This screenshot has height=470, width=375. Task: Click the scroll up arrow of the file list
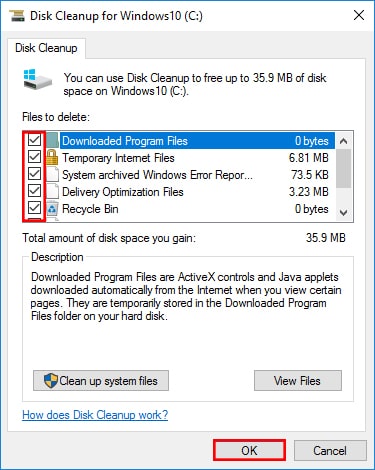[x=343, y=141]
